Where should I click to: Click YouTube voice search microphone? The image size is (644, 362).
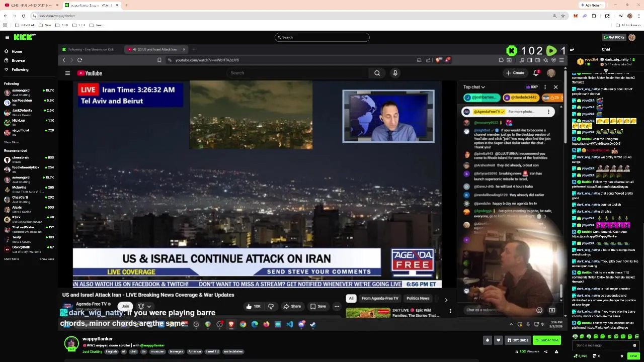395,73
